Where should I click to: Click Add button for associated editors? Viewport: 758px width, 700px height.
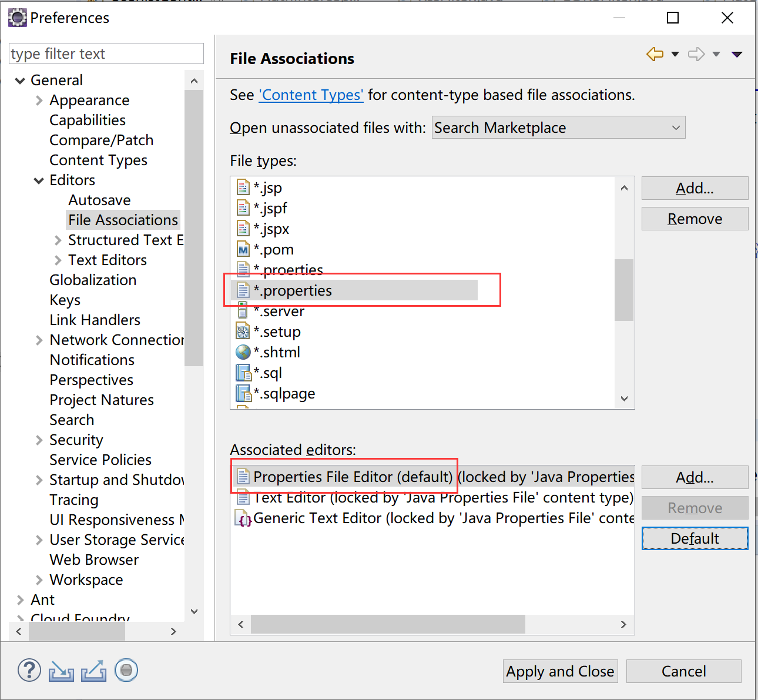695,477
